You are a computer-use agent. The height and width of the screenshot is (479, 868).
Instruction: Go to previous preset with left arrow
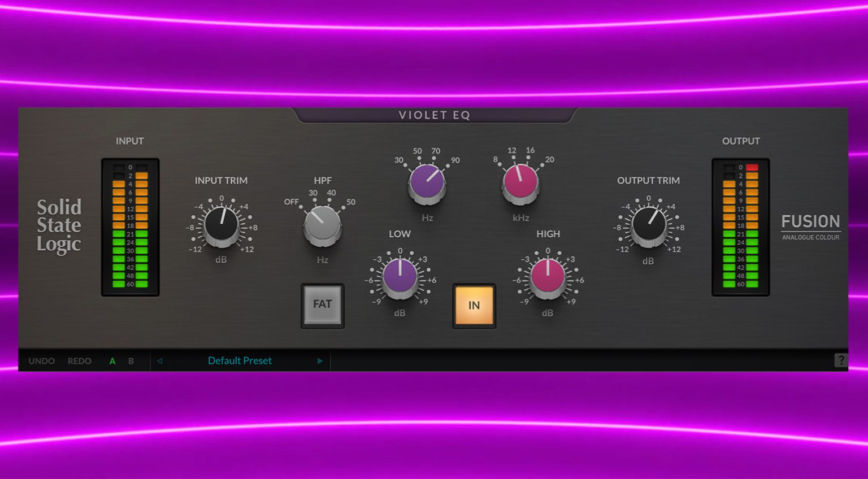point(160,360)
